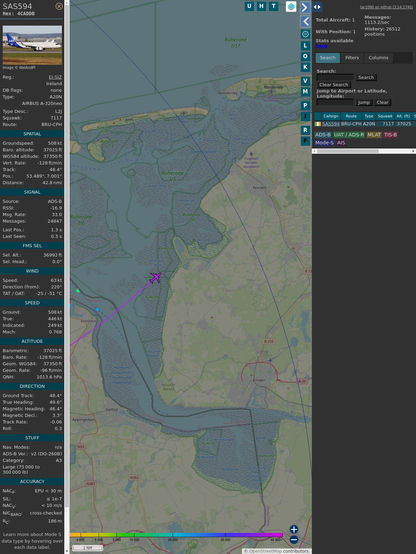Click the Clear Search button
The height and width of the screenshot is (554, 416).
tap(334, 84)
